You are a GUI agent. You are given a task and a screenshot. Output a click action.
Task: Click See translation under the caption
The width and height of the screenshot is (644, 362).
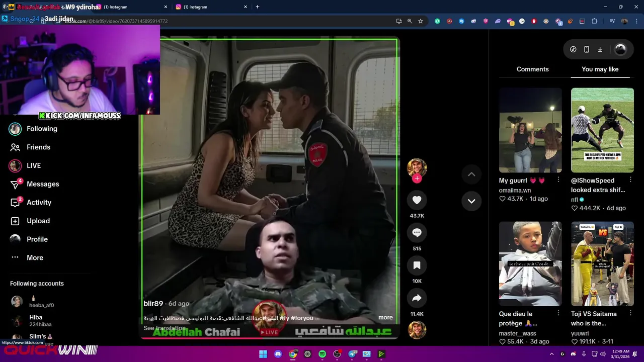point(165,328)
